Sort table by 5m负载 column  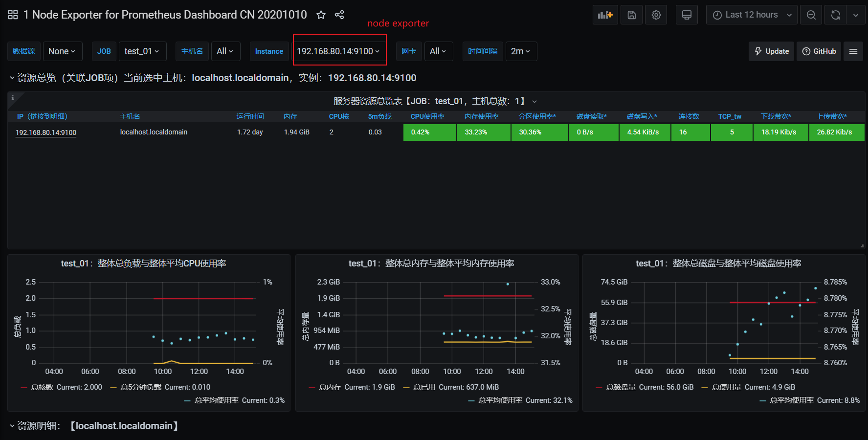click(x=380, y=116)
